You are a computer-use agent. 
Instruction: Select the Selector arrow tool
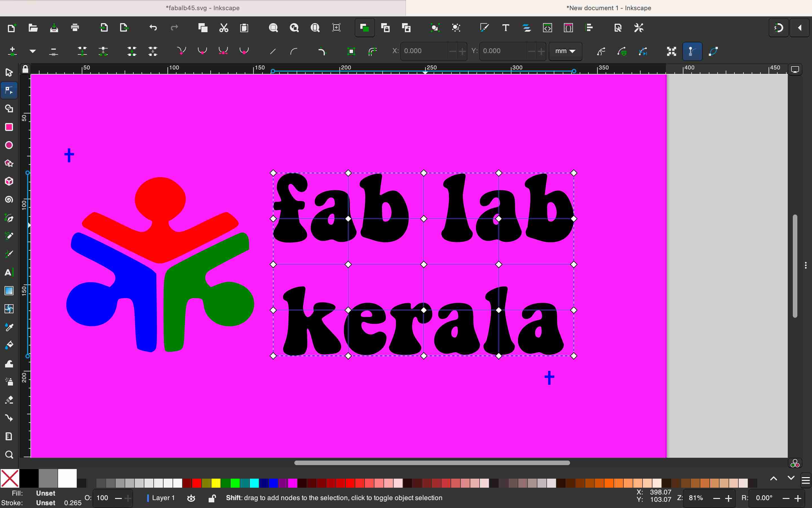point(9,72)
